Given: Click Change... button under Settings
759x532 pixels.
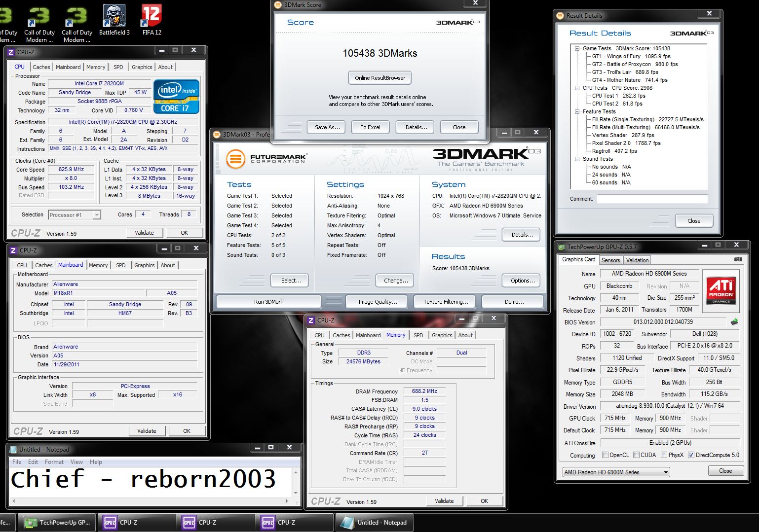Looking at the screenshot, I should click(x=396, y=281).
